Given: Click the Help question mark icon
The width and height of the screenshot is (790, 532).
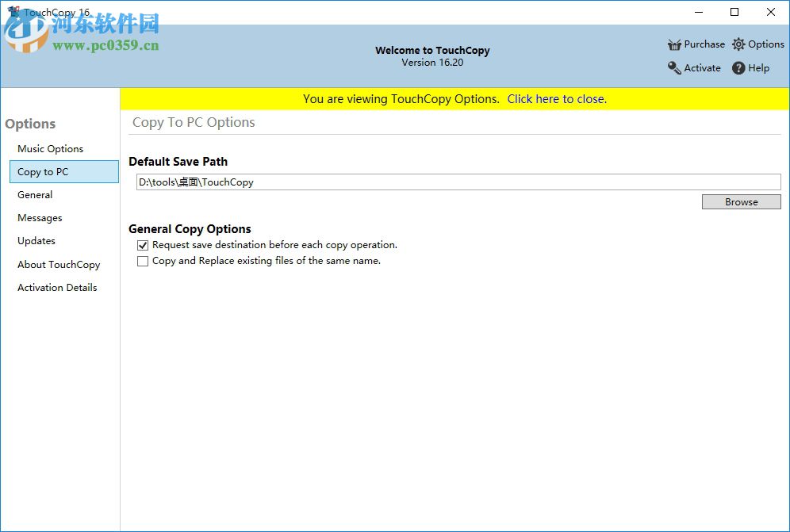Looking at the screenshot, I should pos(738,68).
